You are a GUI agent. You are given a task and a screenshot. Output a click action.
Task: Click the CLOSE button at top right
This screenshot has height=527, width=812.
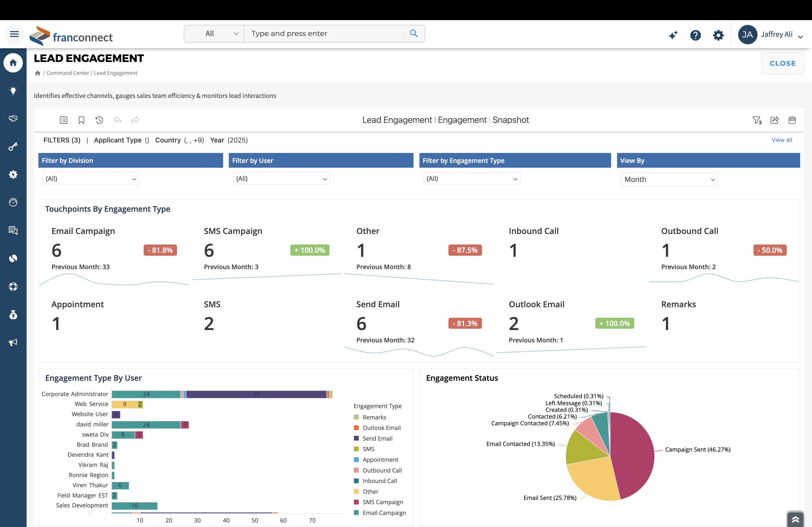[x=783, y=63]
